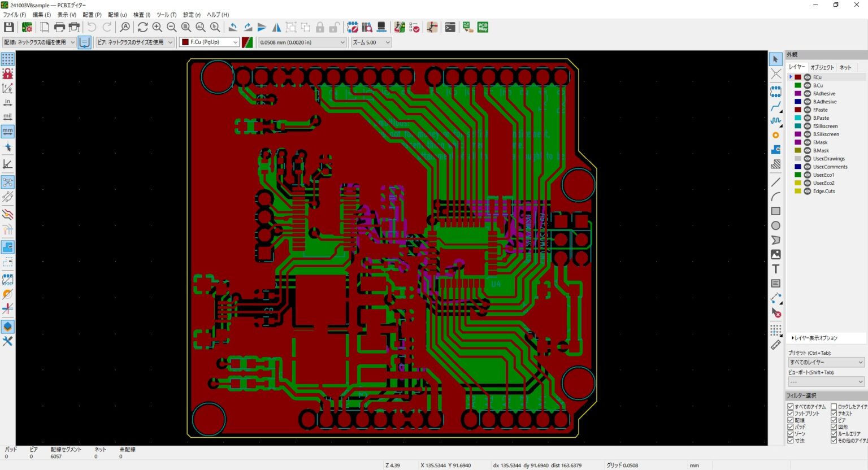Select the arrow selection tool
The image size is (868, 470).
pos(776,59)
